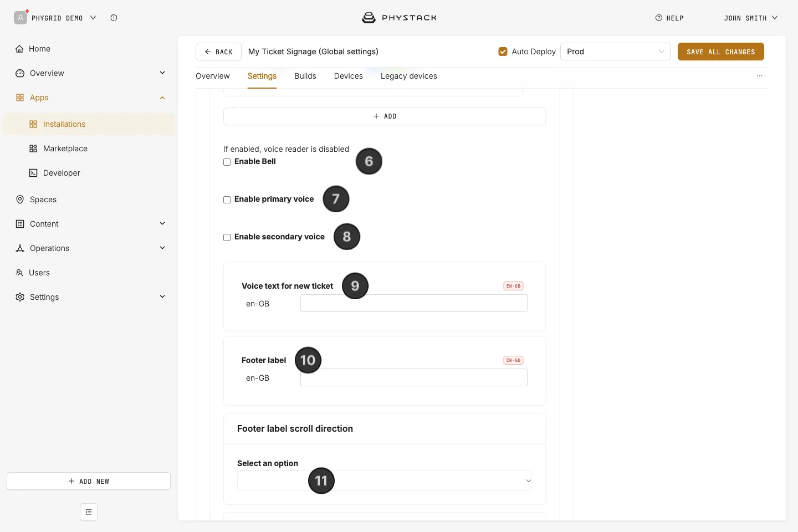Open the Prod environment dropdown
Image resolution: width=798 pixels, height=532 pixels.
616,52
